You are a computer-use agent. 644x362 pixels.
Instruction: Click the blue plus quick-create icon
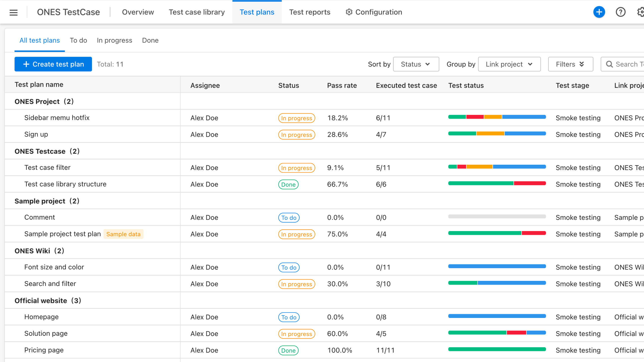(x=599, y=12)
